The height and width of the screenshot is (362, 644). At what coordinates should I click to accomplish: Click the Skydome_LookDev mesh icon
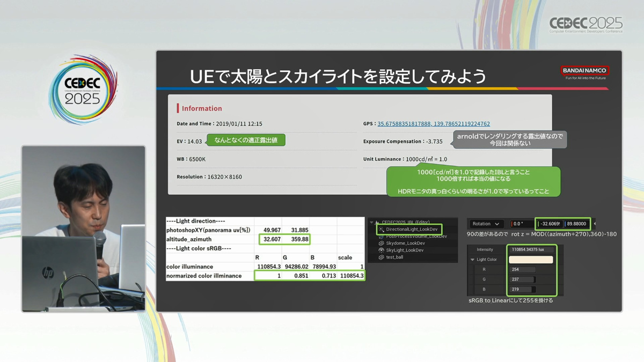382,243
